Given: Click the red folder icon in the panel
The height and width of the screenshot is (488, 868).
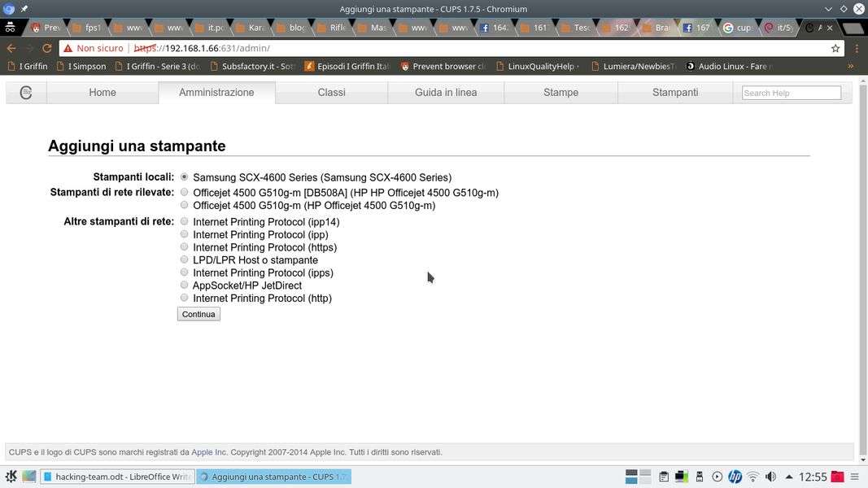Looking at the screenshot, I should [x=838, y=477].
